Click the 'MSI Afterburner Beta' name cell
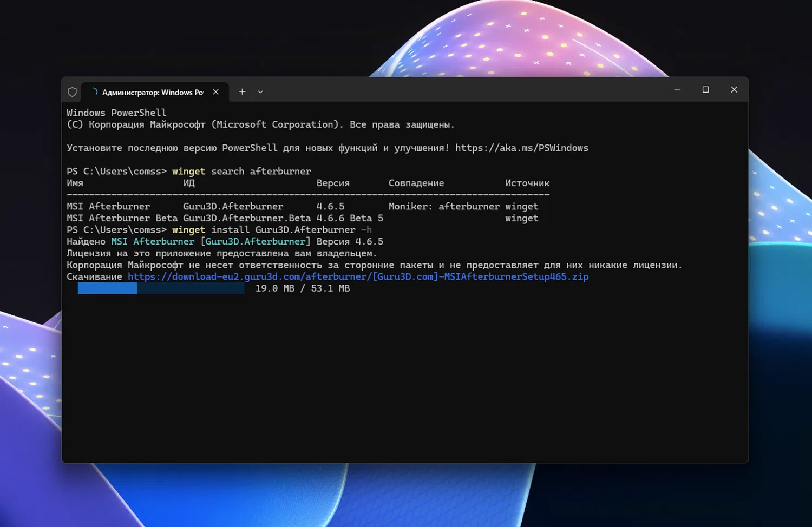 coord(122,218)
